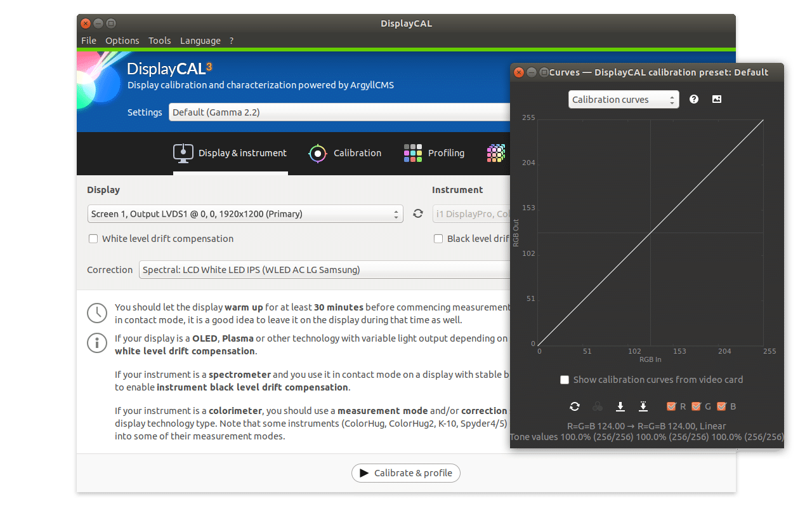
Task: Click the Display & instrument monitor icon
Action: click(183, 153)
